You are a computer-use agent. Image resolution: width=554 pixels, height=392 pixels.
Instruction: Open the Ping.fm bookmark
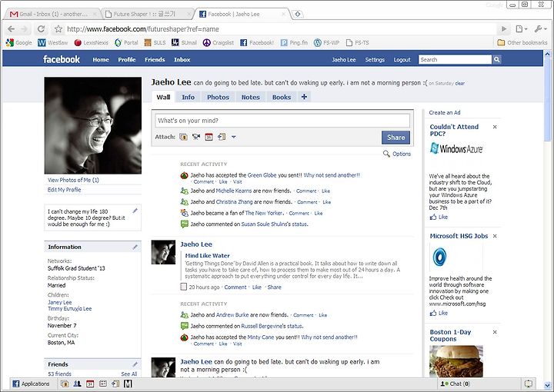click(x=294, y=43)
